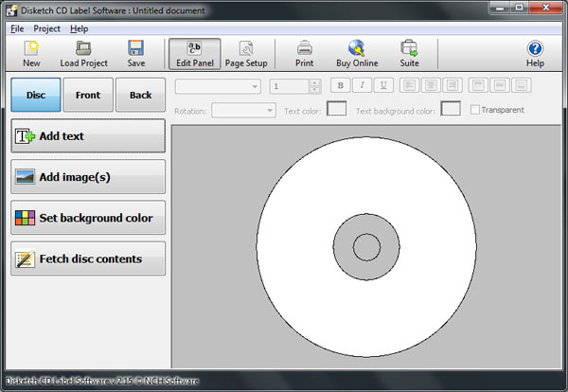
Task: Click the Add text button
Action: 88,135
